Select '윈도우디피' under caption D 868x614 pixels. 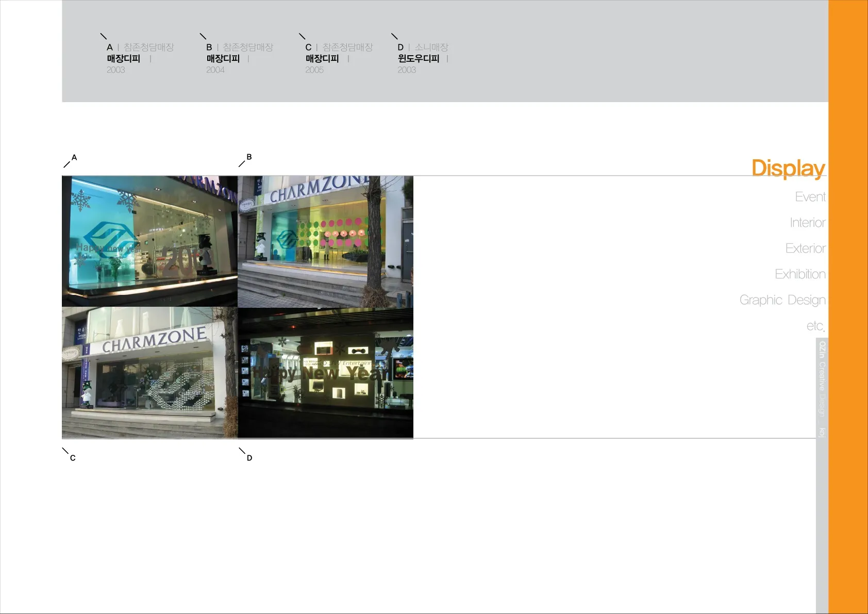pyautogui.click(x=419, y=59)
